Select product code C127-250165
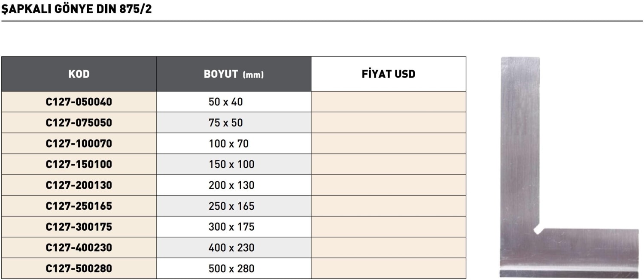Screen dimensions: 644x280 point(79,206)
